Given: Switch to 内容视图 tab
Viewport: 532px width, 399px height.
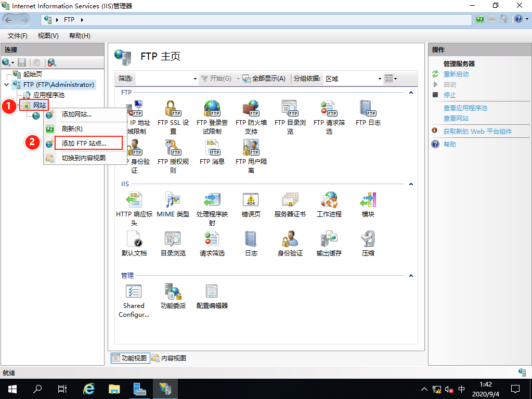Looking at the screenshot, I should [169, 358].
